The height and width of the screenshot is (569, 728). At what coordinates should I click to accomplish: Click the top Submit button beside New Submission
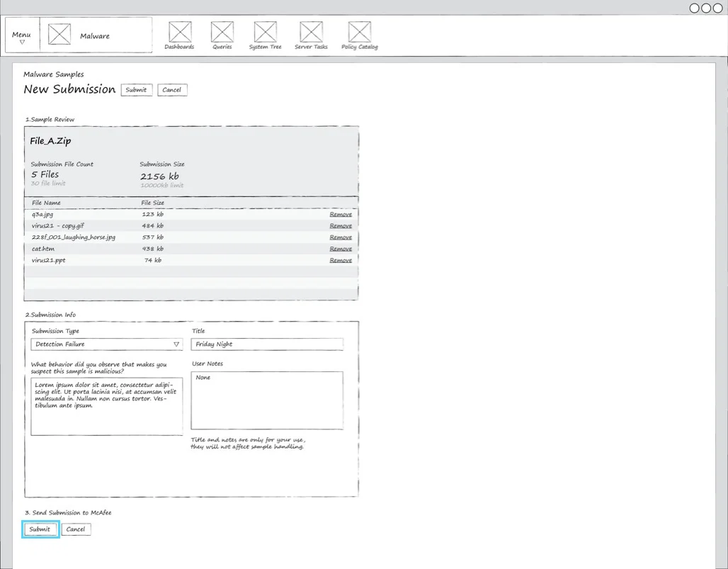click(x=137, y=90)
